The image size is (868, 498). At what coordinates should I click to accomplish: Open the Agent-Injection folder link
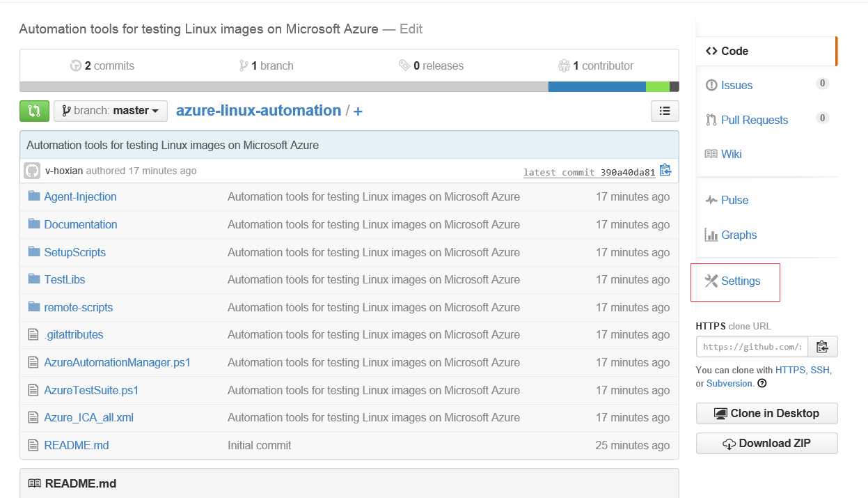click(x=80, y=196)
